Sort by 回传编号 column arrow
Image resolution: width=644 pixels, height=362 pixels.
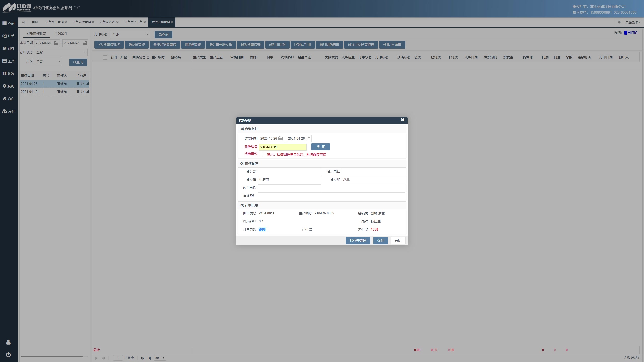[x=148, y=57]
